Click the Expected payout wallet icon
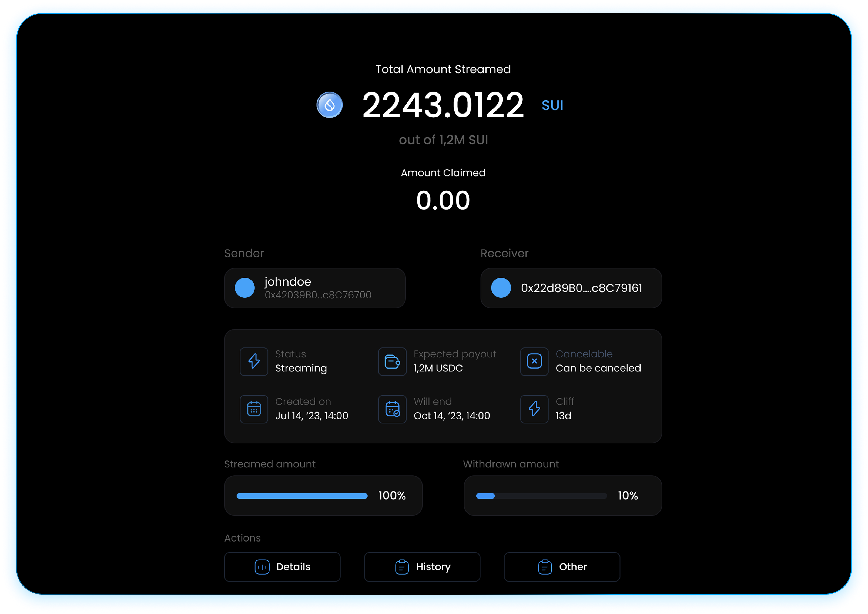The width and height of the screenshot is (868, 614). pos(392,361)
